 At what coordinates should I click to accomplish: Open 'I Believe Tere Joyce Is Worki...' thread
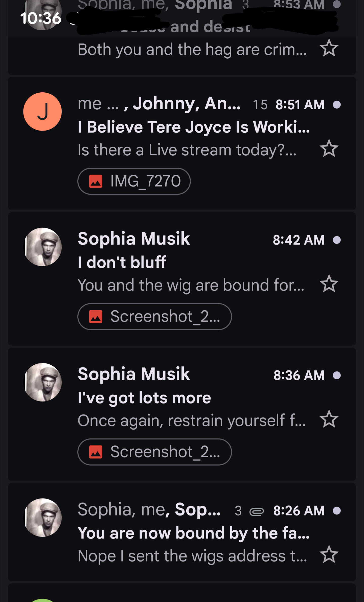[x=193, y=127]
